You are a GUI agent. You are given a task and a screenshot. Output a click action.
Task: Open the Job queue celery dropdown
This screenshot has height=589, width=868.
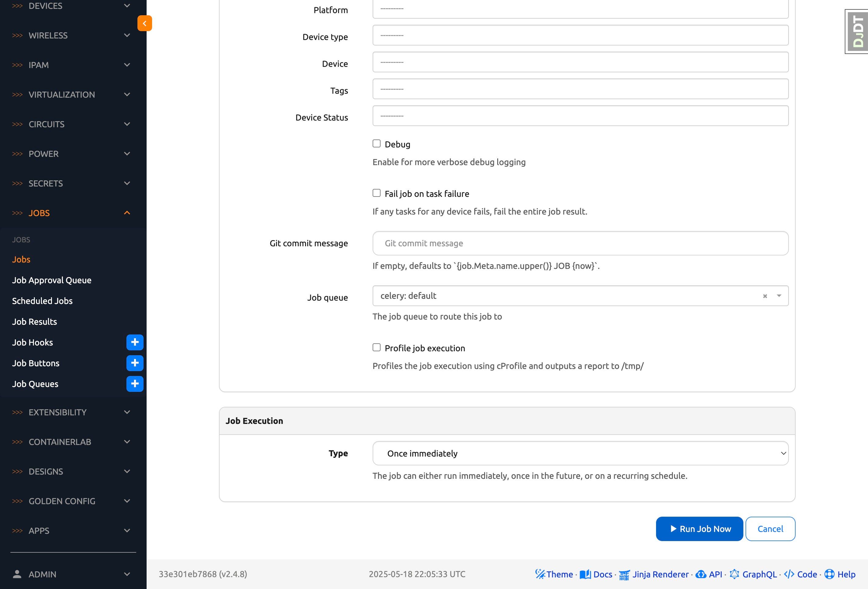pos(568,296)
